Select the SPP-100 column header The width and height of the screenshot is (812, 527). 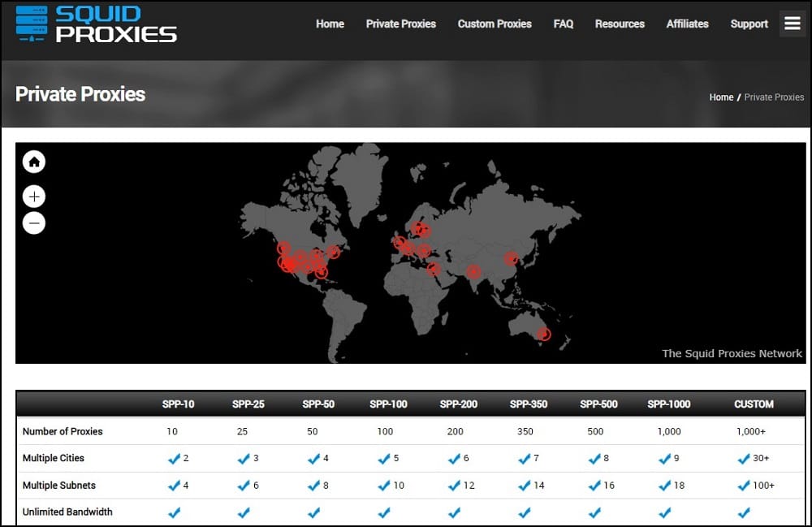(388, 404)
